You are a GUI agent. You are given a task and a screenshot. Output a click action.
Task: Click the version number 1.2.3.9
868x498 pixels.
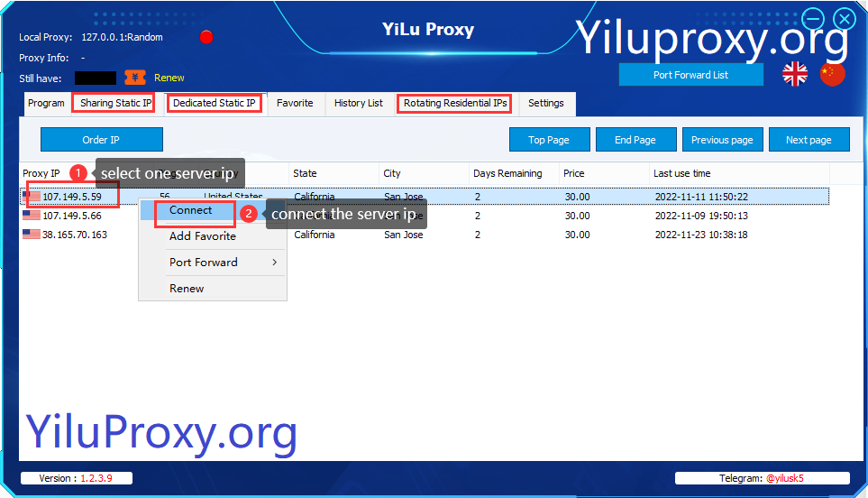(x=96, y=478)
